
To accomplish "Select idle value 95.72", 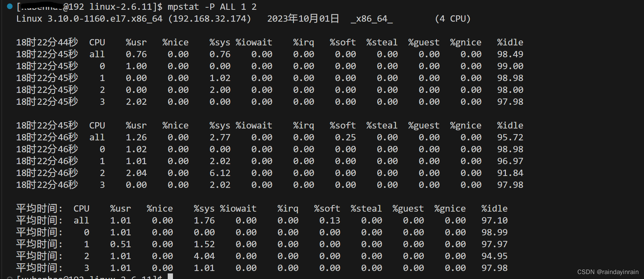I will click(x=510, y=137).
